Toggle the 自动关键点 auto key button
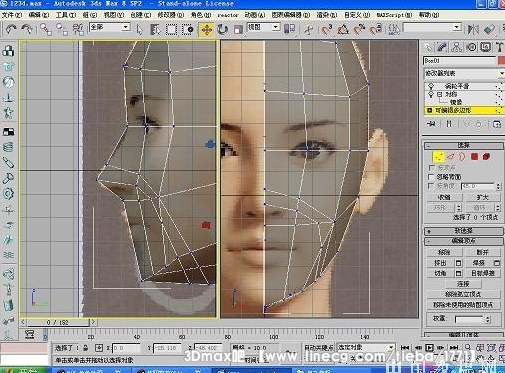This screenshot has height=373, width=505. click(x=319, y=348)
